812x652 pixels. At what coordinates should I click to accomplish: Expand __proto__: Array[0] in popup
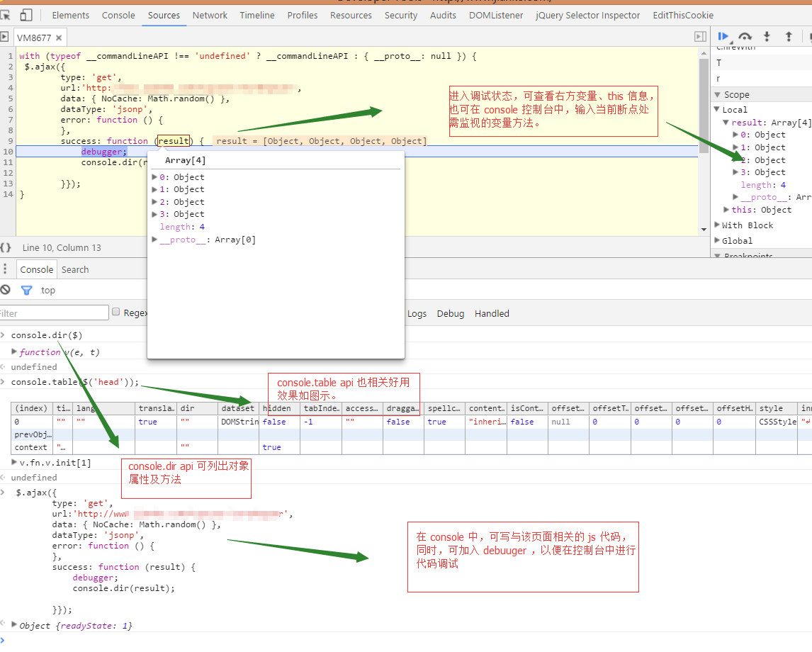[x=154, y=240]
